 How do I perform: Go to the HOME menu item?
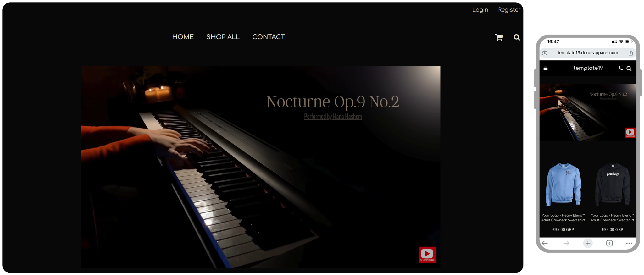pos(183,37)
